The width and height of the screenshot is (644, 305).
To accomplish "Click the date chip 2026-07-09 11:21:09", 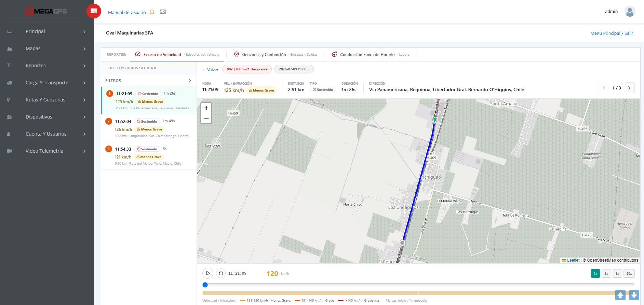I will [294, 69].
